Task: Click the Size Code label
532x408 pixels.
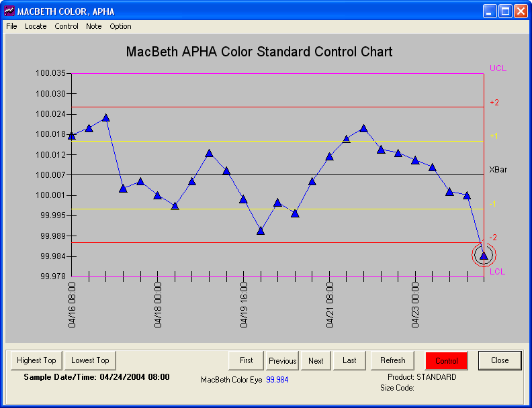Action: click(x=397, y=388)
